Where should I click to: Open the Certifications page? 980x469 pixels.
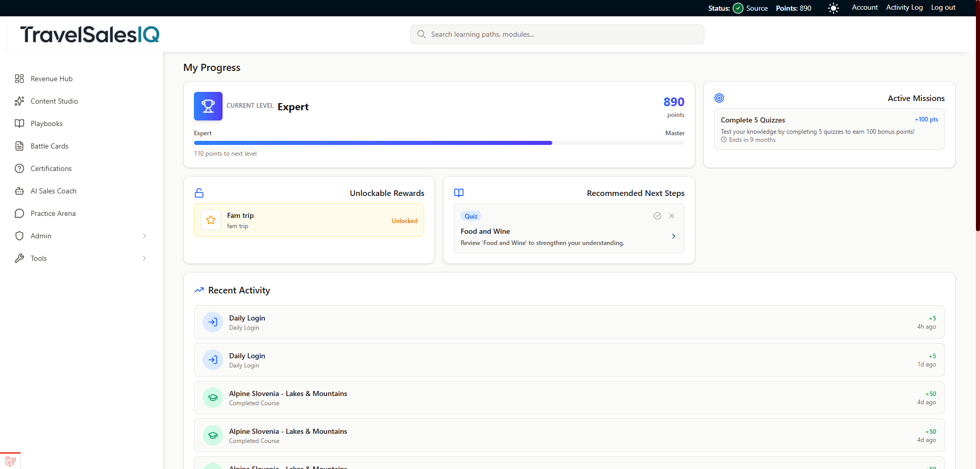click(51, 168)
